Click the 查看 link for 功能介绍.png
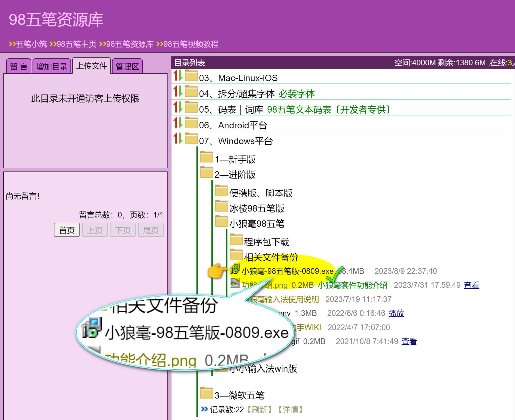The image size is (515, 420). (x=471, y=285)
